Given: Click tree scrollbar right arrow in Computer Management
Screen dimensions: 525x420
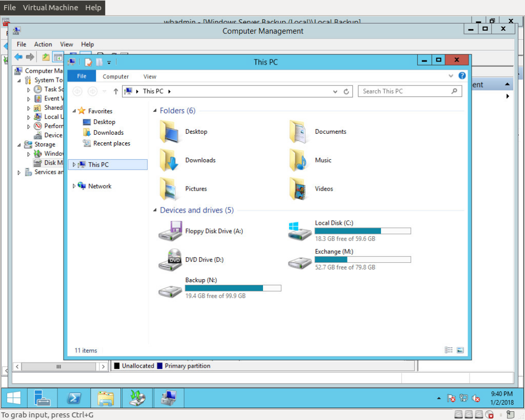Looking at the screenshot, I should (x=103, y=367).
